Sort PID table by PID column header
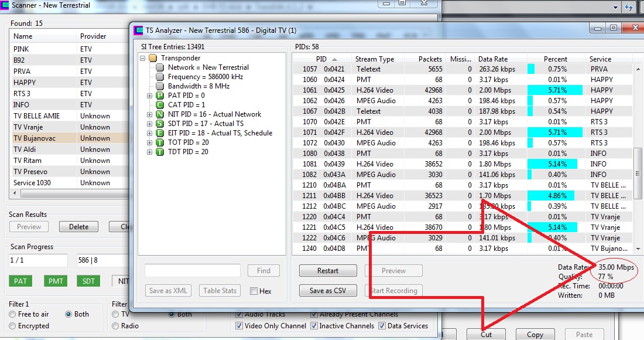Viewport: 644px width, 340px height. pyautogui.click(x=321, y=59)
